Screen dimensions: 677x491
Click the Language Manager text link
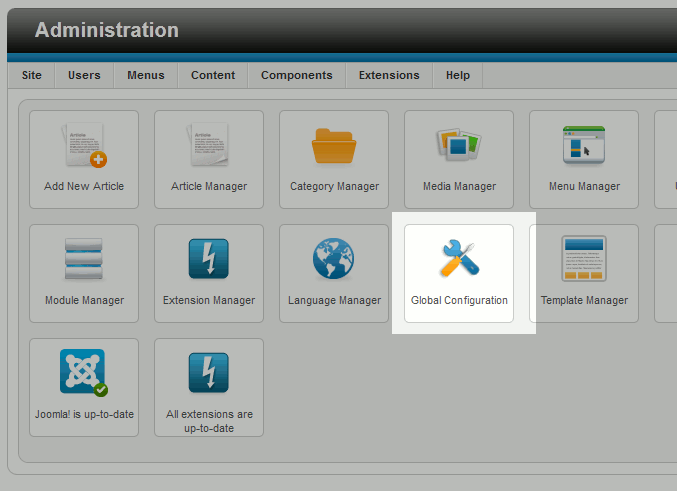(334, 300)
